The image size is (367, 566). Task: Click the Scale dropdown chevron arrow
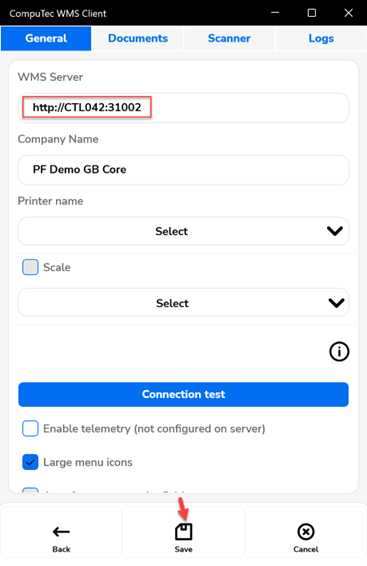pyautogui.click(x=336, y=303)
